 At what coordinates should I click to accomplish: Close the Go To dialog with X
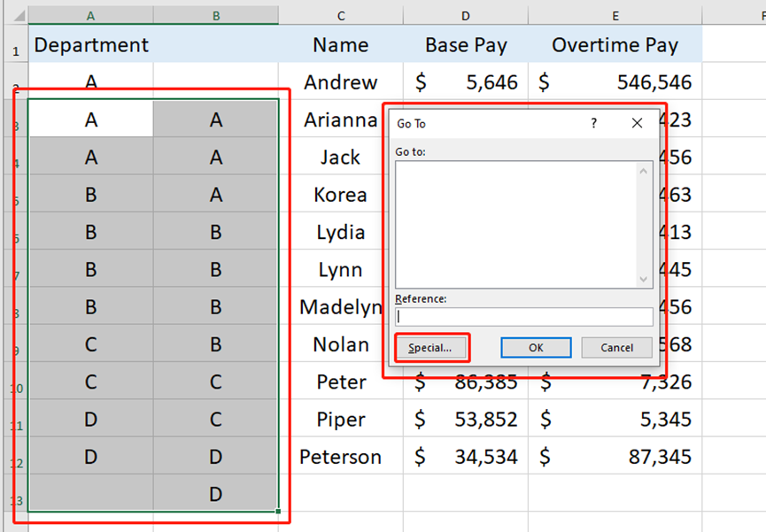coord(637,123)
